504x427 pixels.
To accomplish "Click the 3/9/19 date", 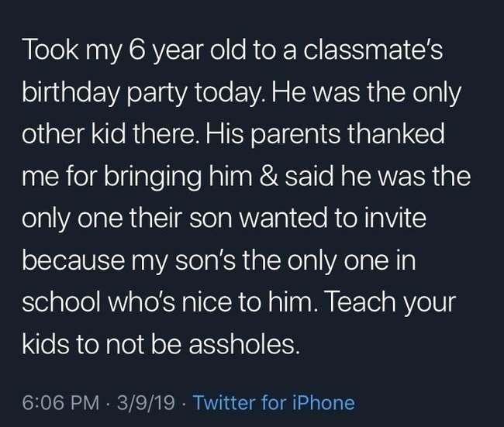I will click(146, 402).
